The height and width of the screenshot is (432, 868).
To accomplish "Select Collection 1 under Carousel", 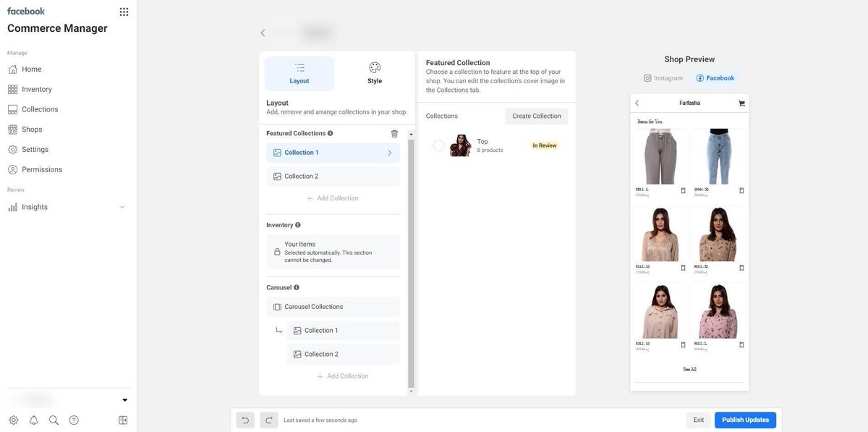I will coord(343,331).
